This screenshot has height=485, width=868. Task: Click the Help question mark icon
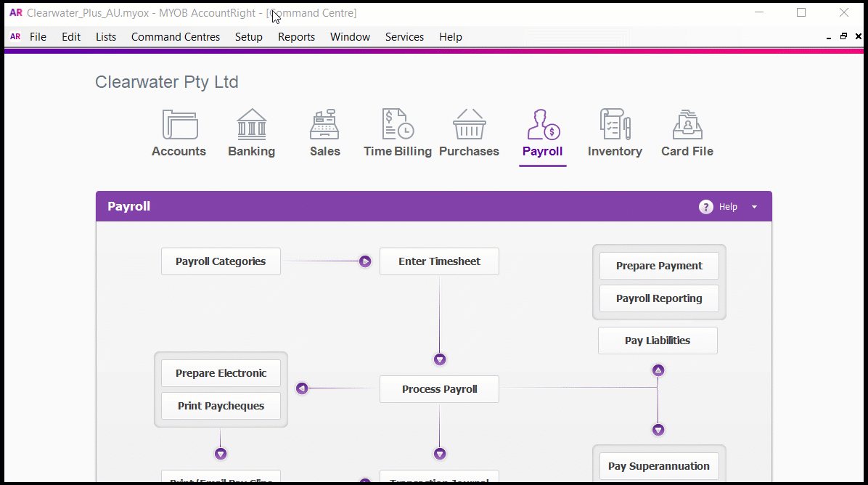(706, 206)
